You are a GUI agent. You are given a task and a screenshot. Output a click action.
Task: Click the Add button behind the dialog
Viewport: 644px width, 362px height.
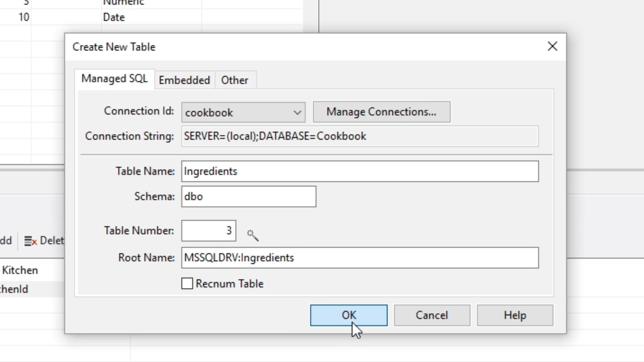[6, 241]
